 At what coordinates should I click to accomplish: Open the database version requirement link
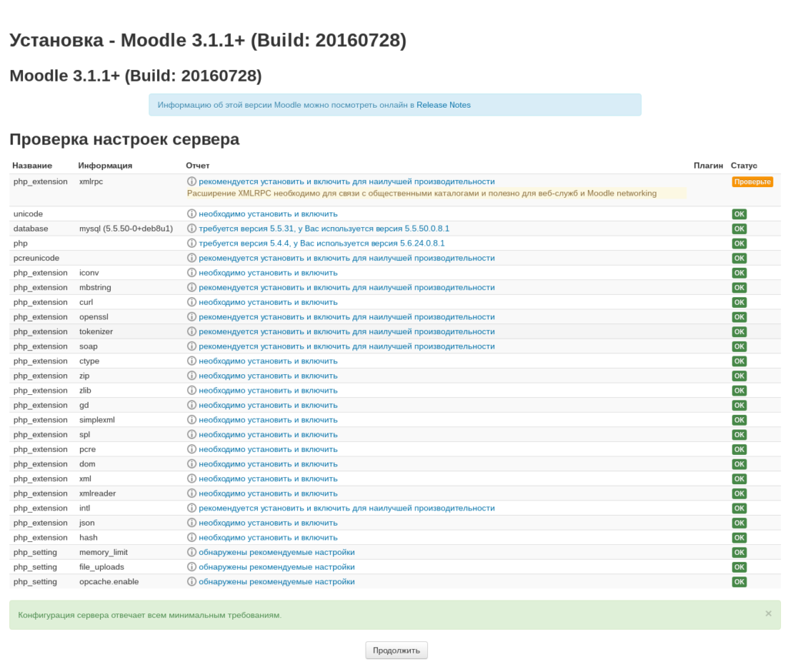point(324,228)
